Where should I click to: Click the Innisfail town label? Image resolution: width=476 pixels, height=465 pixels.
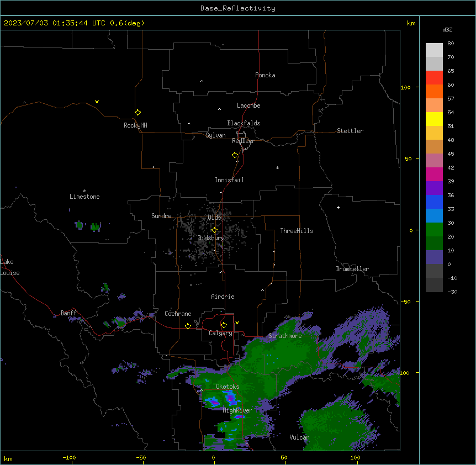pos(229,180)
